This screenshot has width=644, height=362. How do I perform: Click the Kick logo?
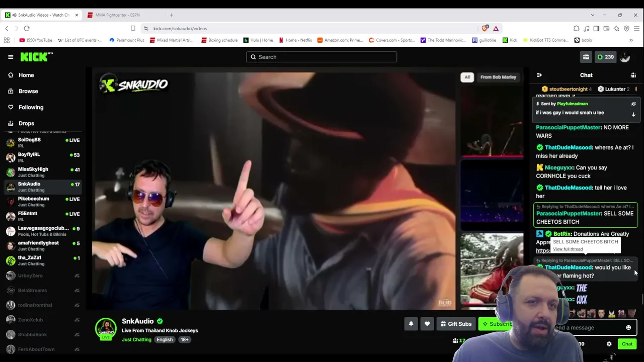[36, 57]
